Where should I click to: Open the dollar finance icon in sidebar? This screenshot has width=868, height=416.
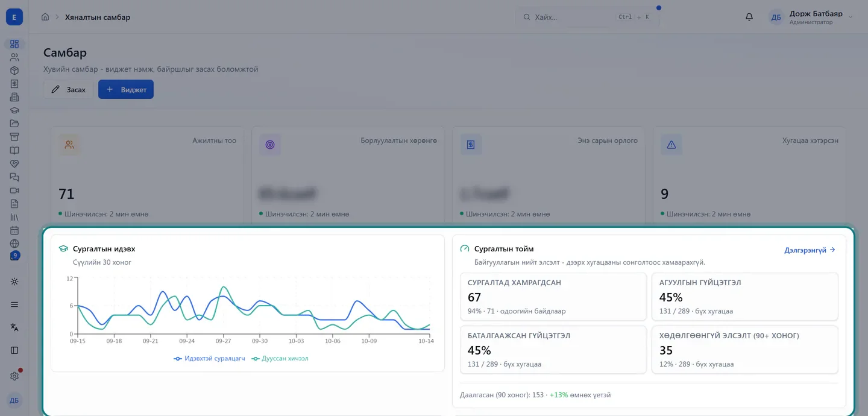click(14, 84)
